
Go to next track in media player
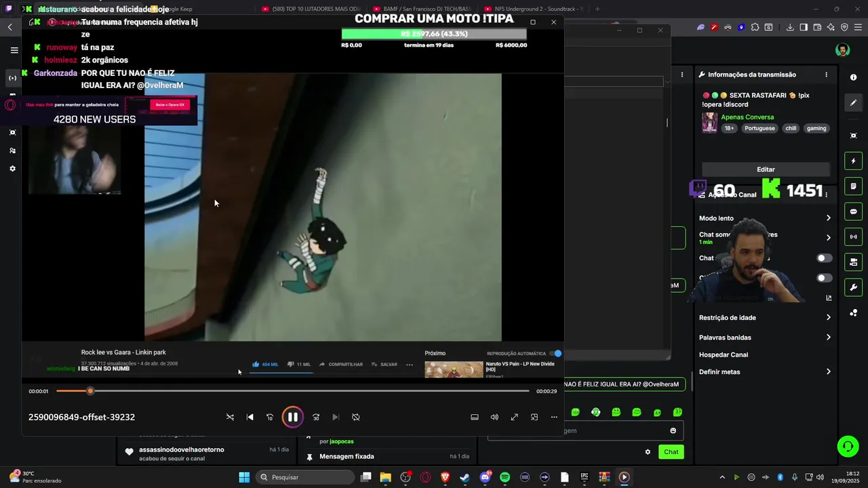(x=336, y=417)
